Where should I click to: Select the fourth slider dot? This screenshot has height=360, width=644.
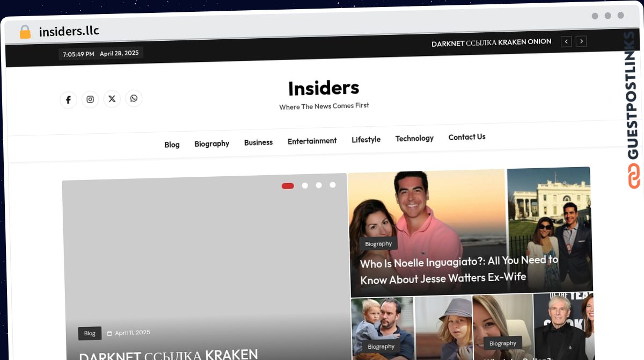(x=333, y=185)
